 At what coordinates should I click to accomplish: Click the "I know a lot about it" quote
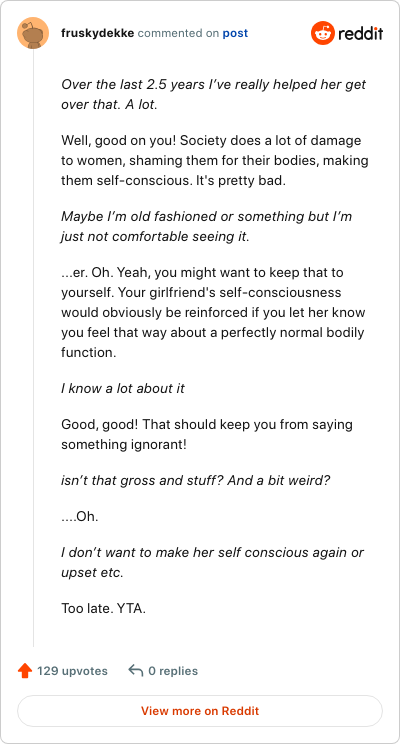coord(123,388)
